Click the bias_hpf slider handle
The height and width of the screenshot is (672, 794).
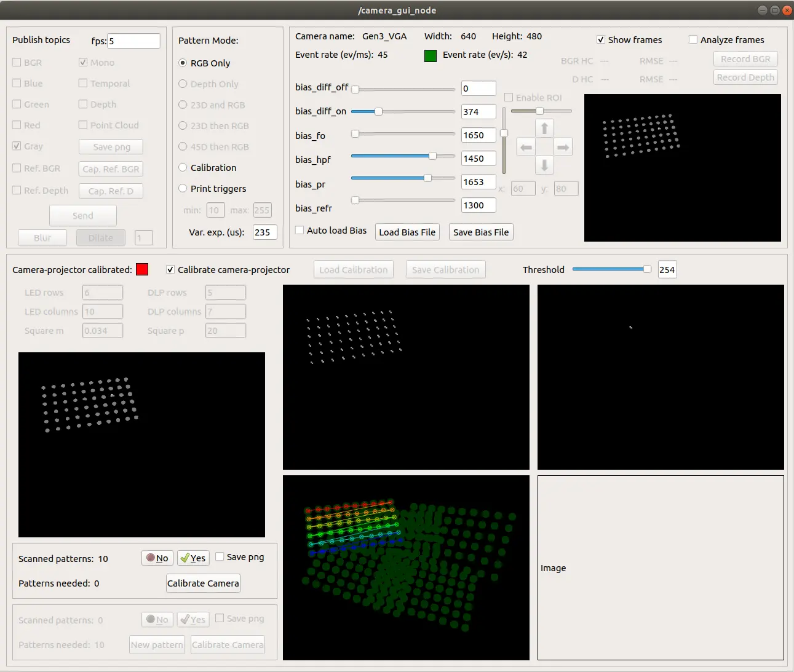tap(432, 156)
